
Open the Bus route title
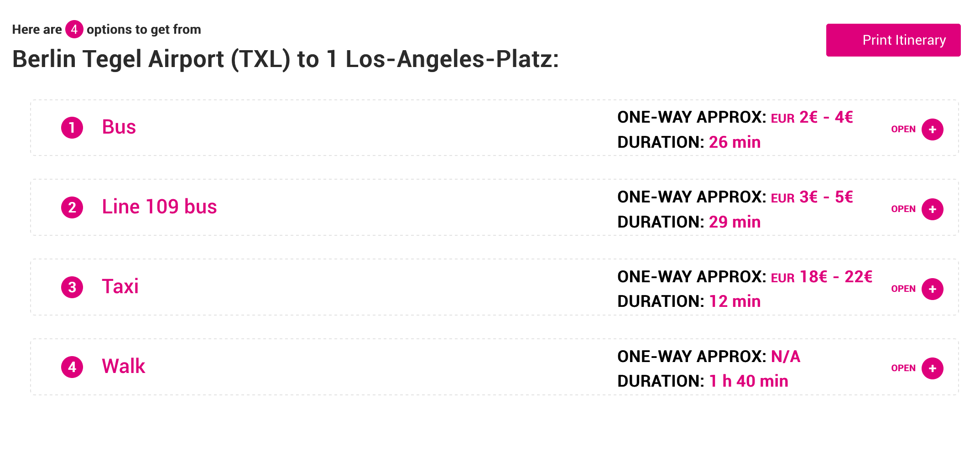pyautogui.click(x=119, y=127)
